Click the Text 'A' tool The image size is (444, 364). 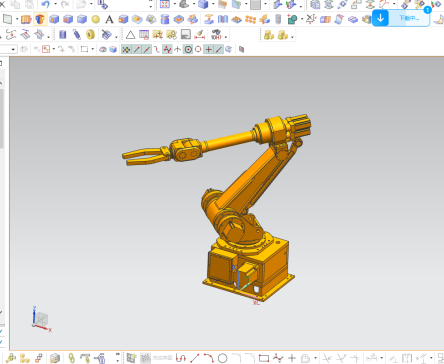pos(109,19)
